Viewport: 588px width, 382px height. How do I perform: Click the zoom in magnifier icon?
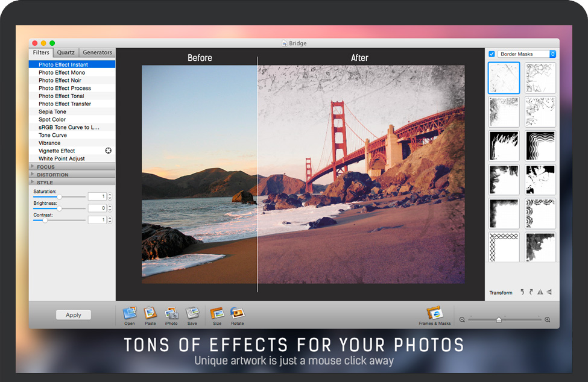547,320
